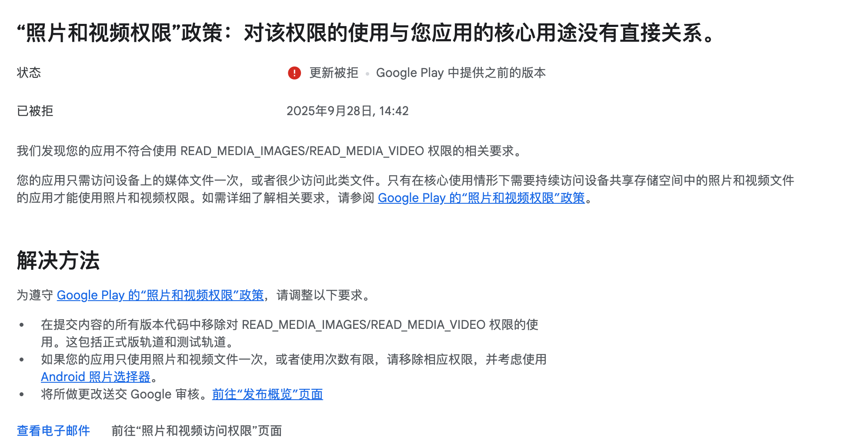
Task: Click the third bullet about submitting for Google review
Action: (x=182, y=394)
